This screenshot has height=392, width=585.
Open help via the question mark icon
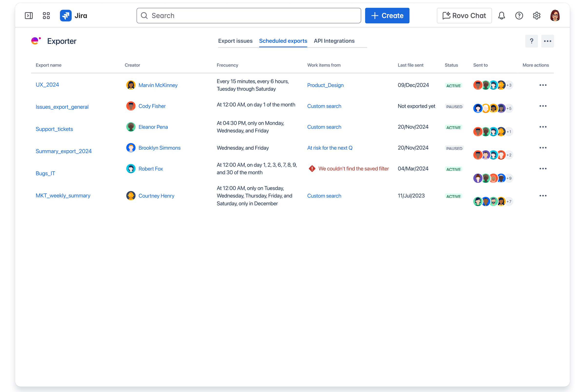[x=519, y=16]
